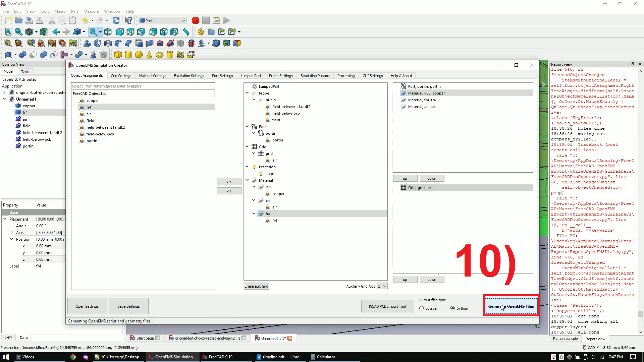The height and width of the screenshot is (362, 644).
Task: Click the down button below the Material priority list
Action: [x=432, y=178]
